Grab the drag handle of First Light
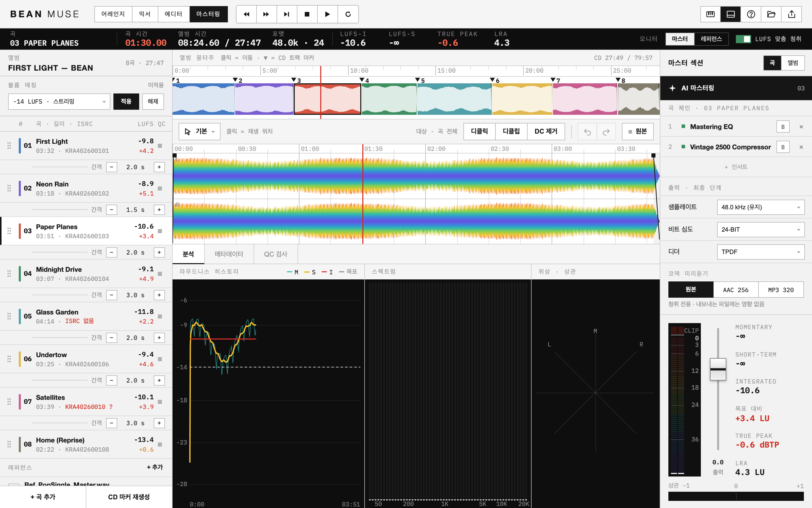 (9, 146)
